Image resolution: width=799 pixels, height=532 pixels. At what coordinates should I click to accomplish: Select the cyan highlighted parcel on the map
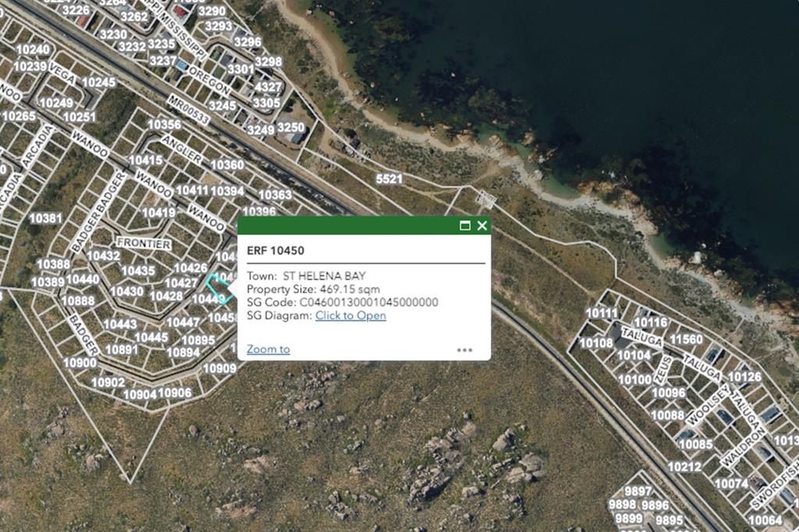pos(219,289)
